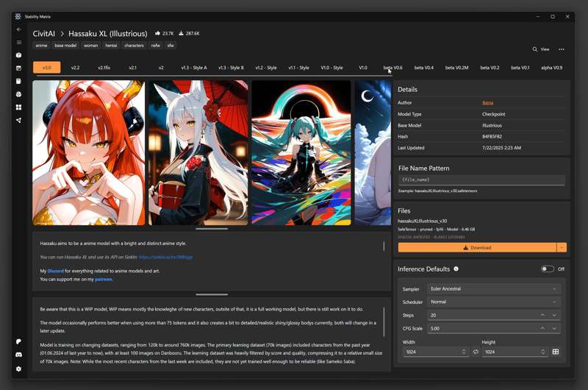Open the settings gear in the sidebar
588x390 pixels.
pyautogui.click(x=18, y=369)
